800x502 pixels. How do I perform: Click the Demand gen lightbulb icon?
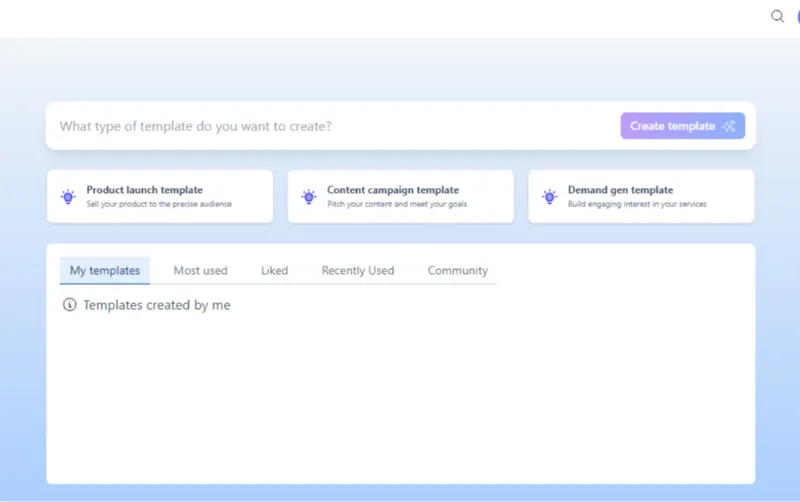[x=549, y=197]
